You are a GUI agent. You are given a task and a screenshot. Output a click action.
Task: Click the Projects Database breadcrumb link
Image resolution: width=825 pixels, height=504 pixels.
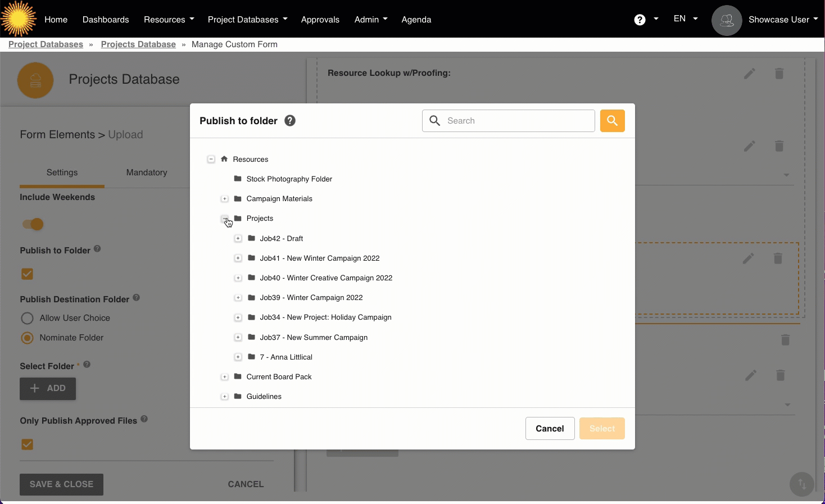[138, 44]
